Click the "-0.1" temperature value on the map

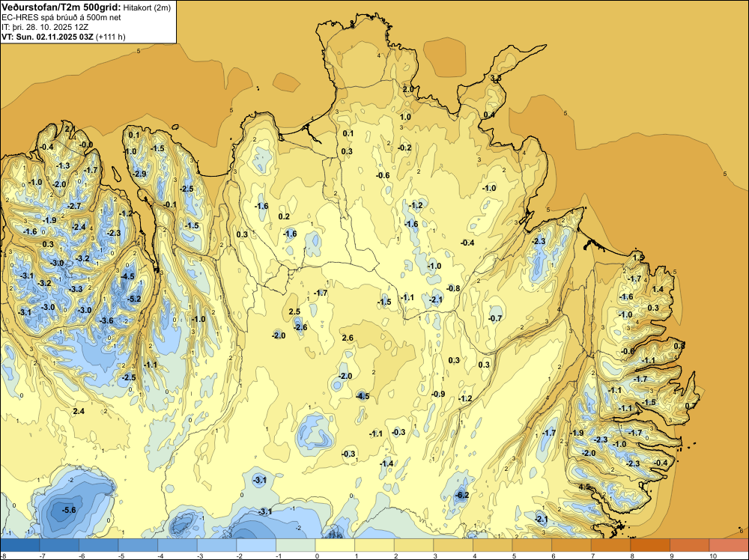coord(169,204)
